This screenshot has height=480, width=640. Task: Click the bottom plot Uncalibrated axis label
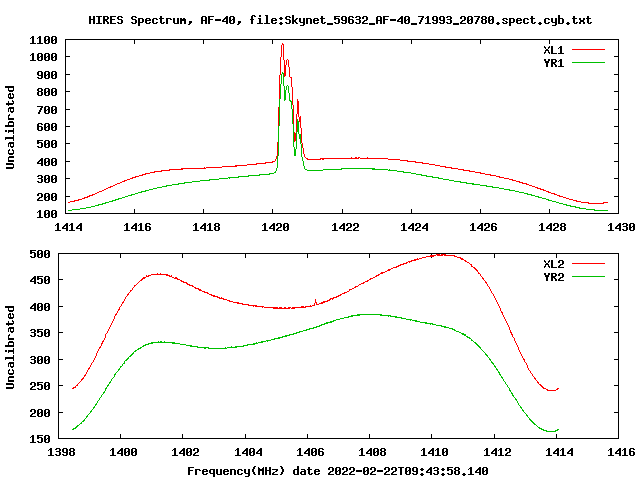[x=10, y=347]
